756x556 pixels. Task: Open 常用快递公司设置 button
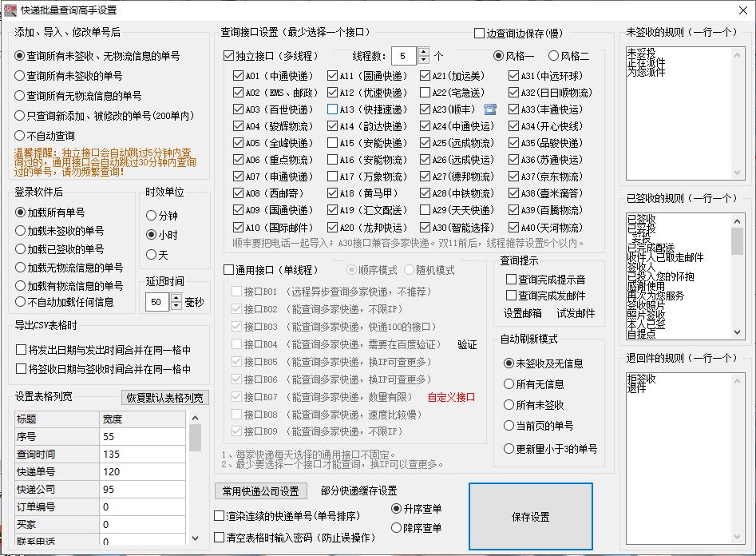pos(260,491)
